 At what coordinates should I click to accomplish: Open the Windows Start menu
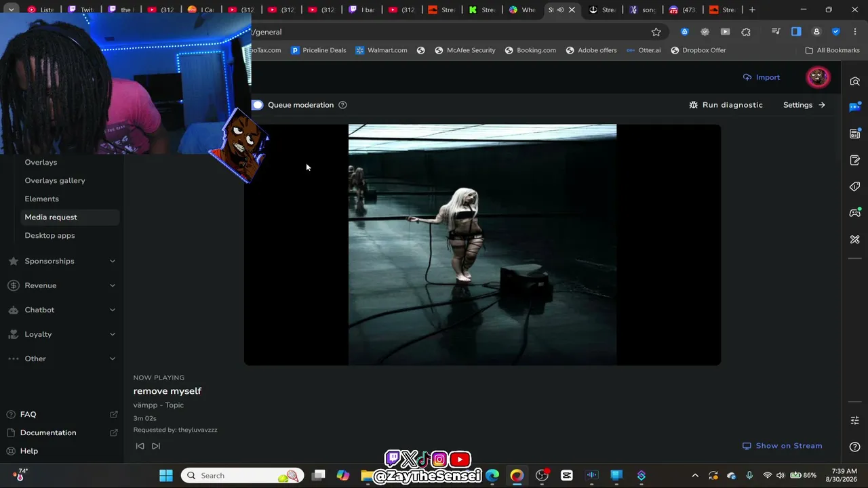166,476
